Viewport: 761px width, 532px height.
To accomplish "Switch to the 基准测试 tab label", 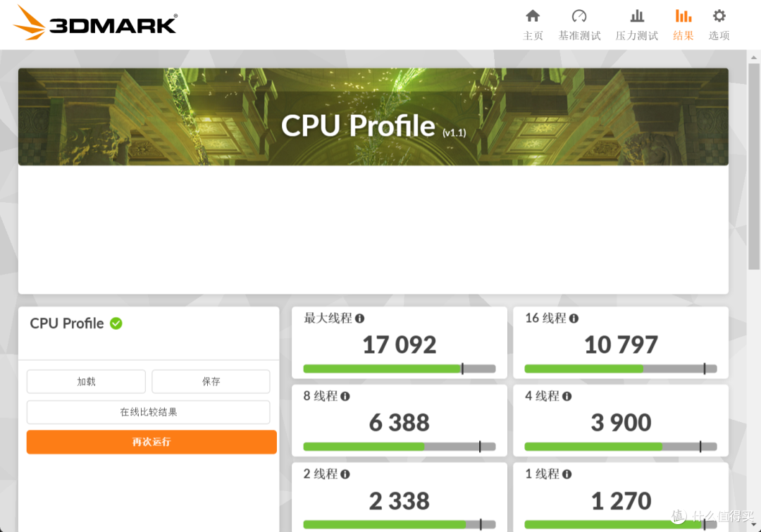I will [x=579, y=35].
